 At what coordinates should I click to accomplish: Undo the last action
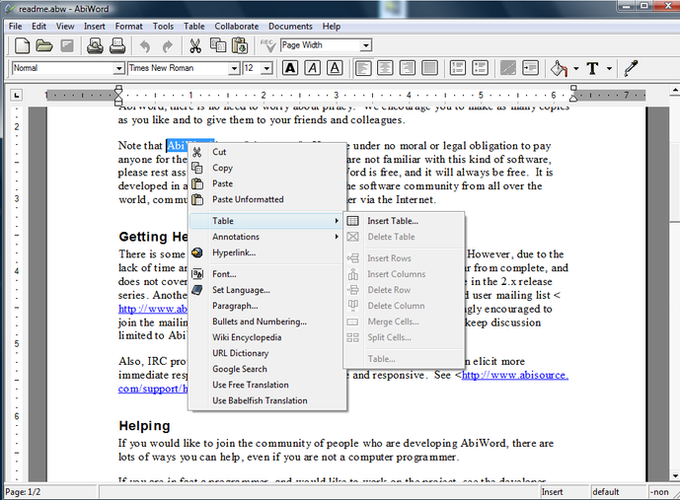145,46
